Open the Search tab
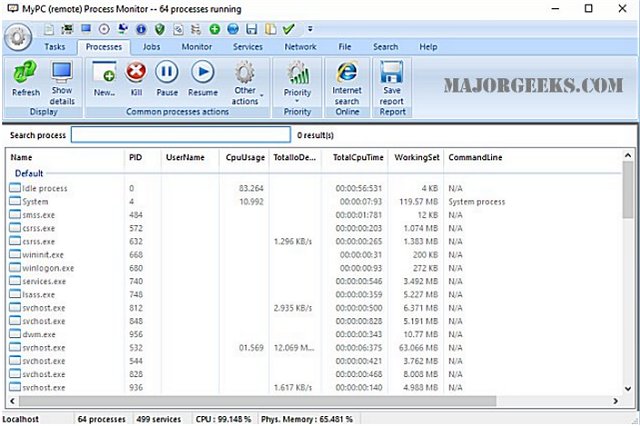Image resolution: width=640 pixels, height=426 pixels. pos(385,47)
